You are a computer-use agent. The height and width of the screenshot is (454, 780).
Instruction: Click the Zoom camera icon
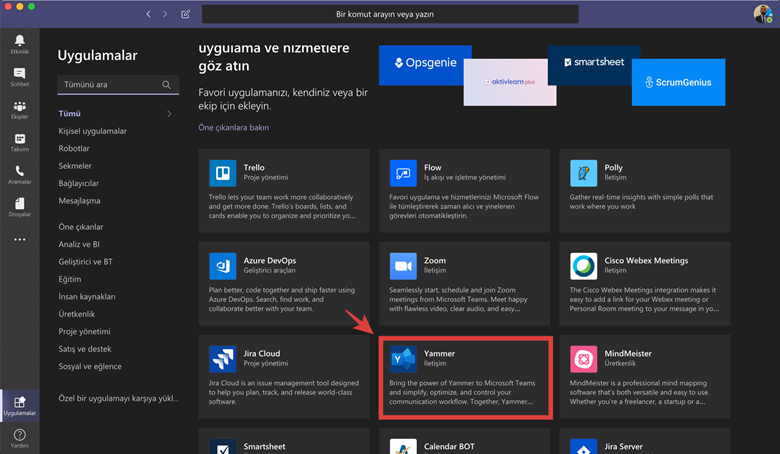point(403,266)
